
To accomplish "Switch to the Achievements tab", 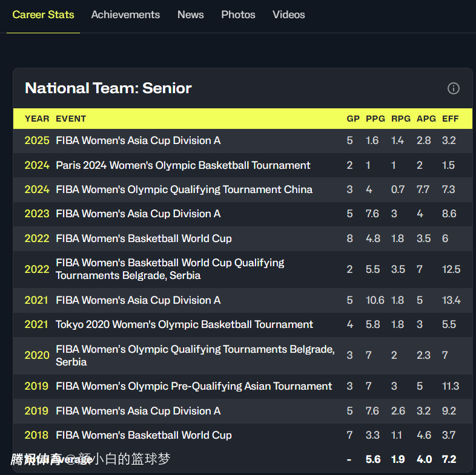I will coord(125,15).
